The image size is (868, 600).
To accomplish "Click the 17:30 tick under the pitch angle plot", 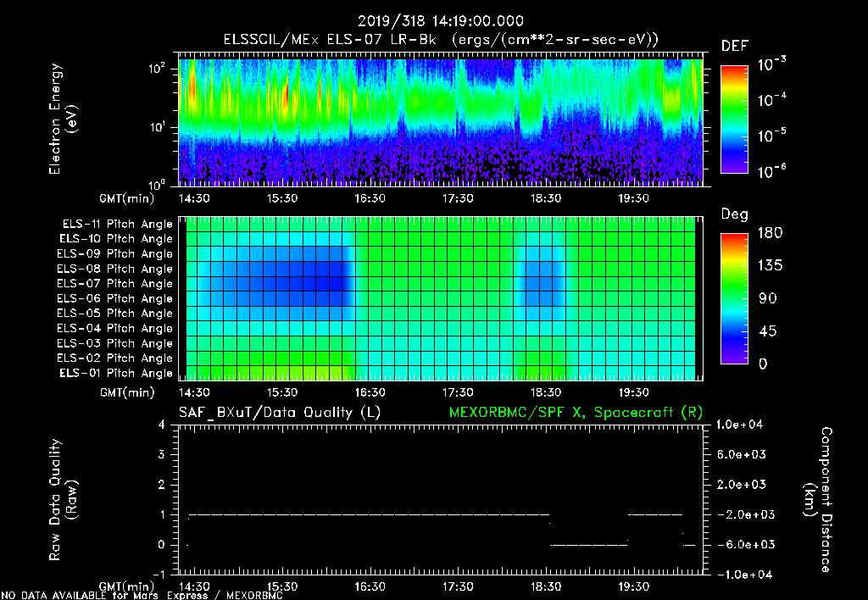I will click(458, 392).
